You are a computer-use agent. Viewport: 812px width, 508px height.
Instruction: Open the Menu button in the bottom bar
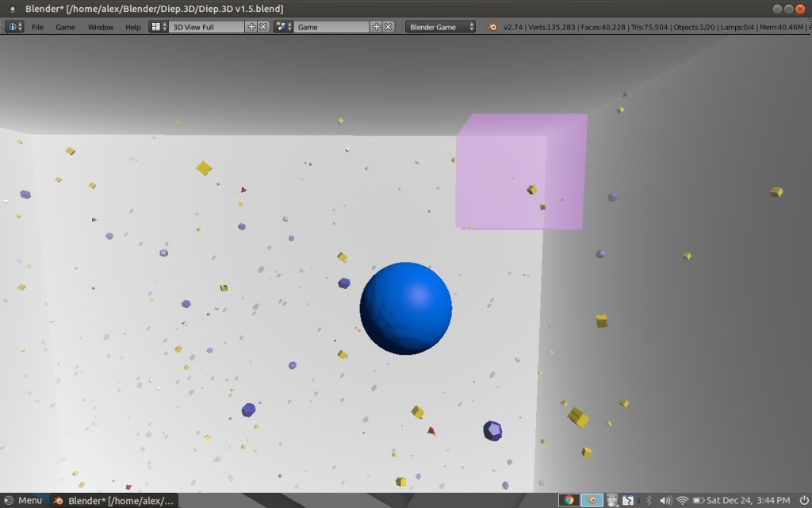pos(24,500)
